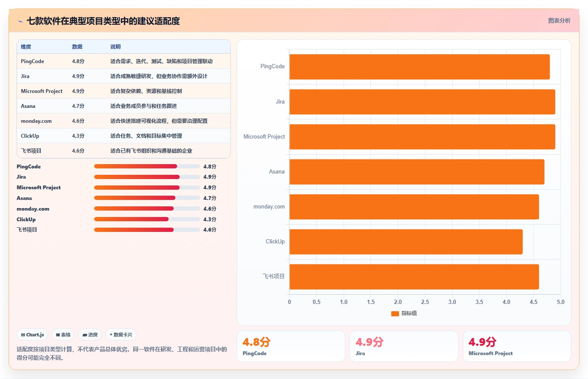Viewport: 588px width, 379px height.
Task: Click the 说明 table column header
Action: coord(115,47)
